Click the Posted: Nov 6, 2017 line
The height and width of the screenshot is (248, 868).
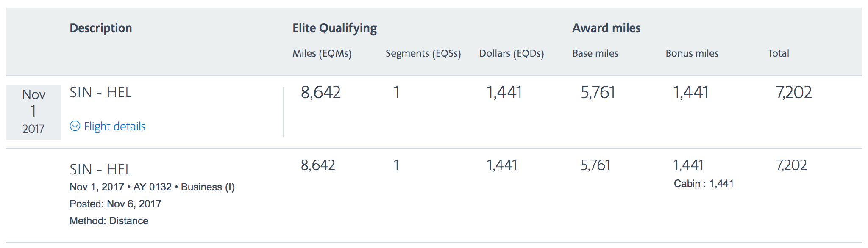(115, 204)
